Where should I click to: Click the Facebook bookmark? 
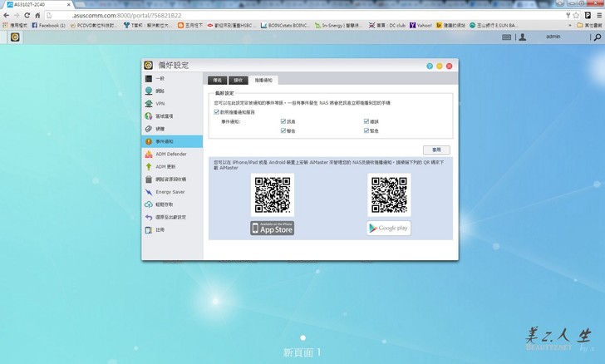pos(48,26)
